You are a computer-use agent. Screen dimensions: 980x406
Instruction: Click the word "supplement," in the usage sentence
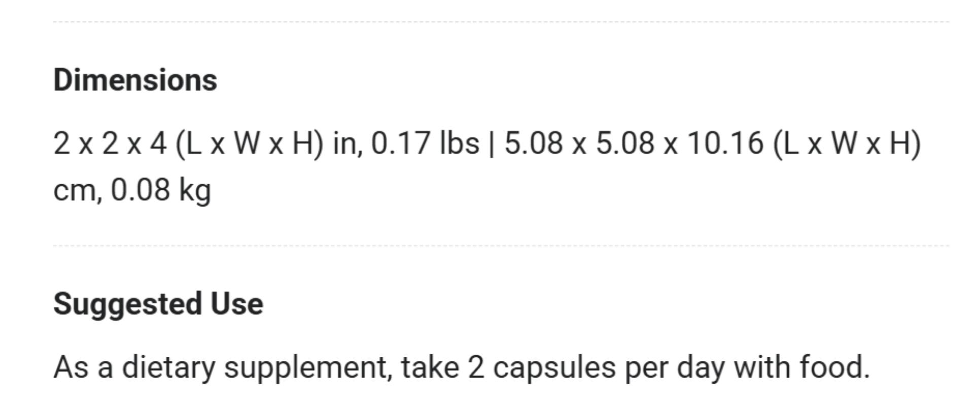click(308, 367)
